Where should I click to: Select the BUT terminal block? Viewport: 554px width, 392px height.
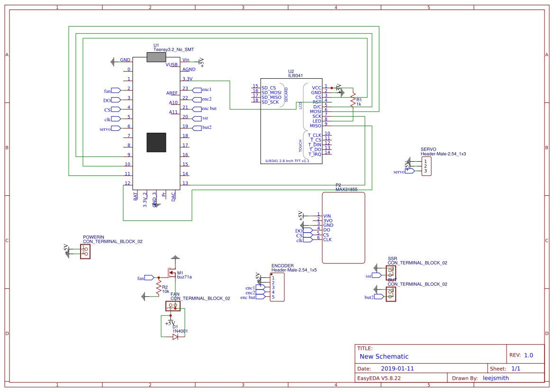point(391,293)
